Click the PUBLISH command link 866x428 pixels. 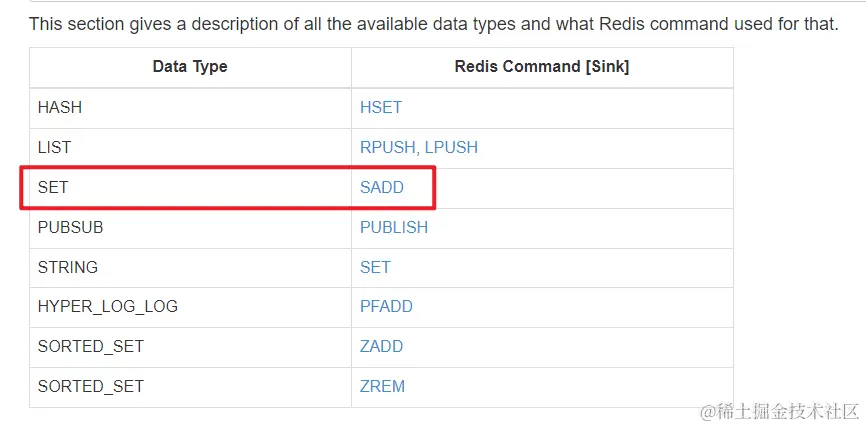point(394,227)
